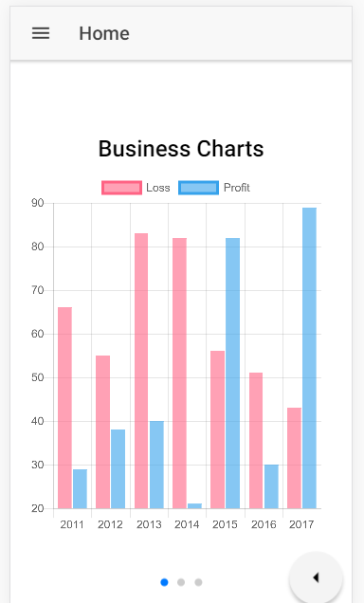Go to the second slide dot
This screenshot has width=364, height=603.
click(x=181, y=582)
